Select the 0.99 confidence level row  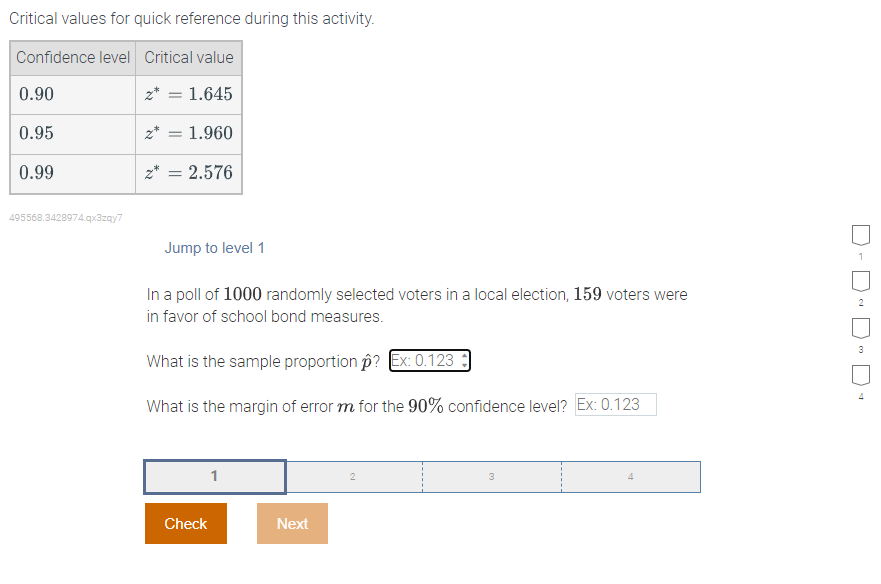[x=72, y=171]
